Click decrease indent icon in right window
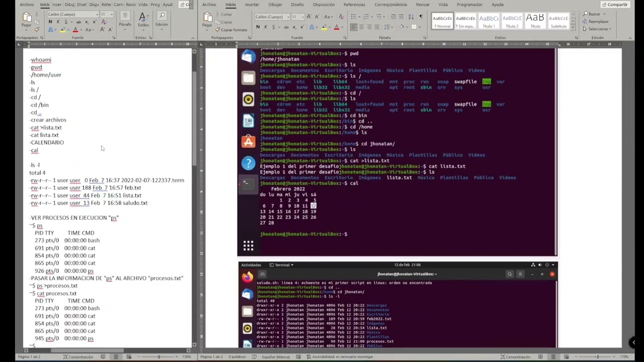 [393, 17]
